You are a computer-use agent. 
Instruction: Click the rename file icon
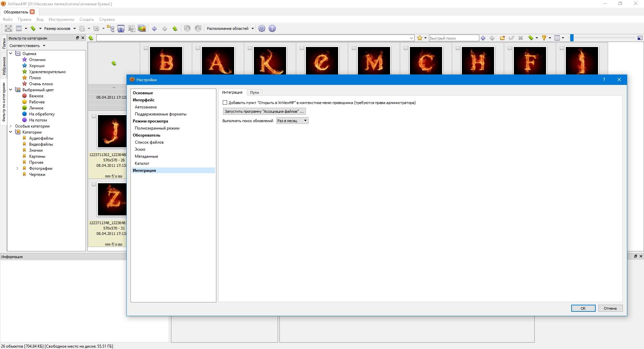[x=512, y=38]
